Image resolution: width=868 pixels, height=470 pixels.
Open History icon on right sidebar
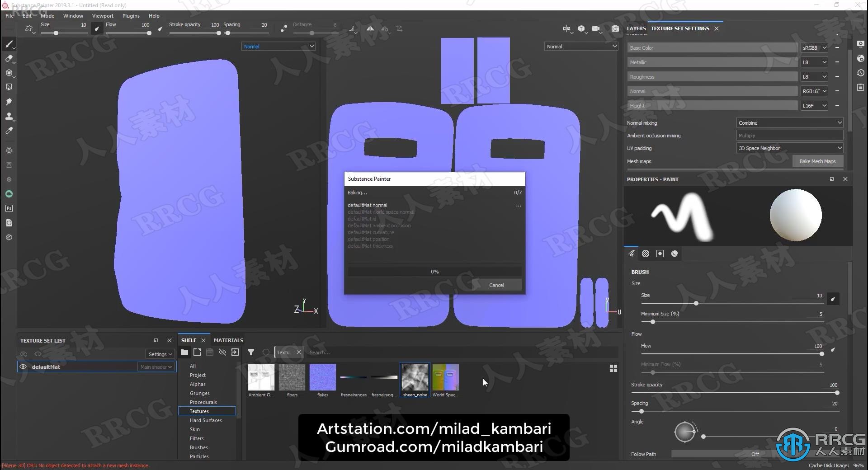[860, 73]
